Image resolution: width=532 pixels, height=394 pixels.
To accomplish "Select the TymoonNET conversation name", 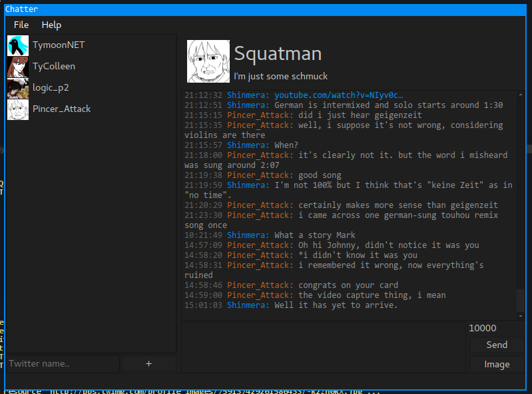I will point(59,45).
